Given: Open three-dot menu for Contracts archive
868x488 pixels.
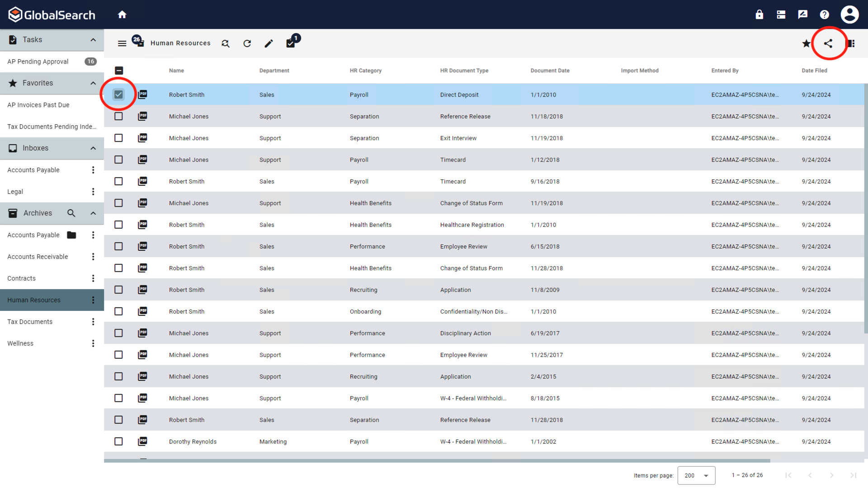Looking at the screenshot, I should (x=93, y=278).
